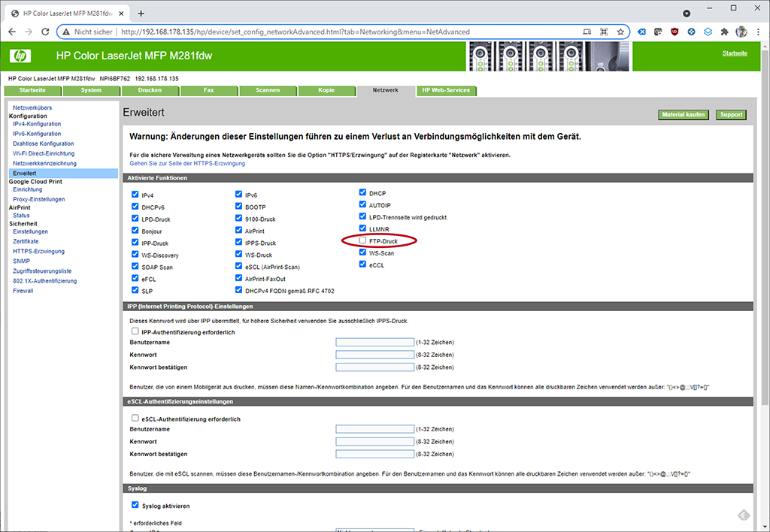Image resolution: width=770 pixels, height=532 pixels.
Task: Open a new browser tab
Action: point(141,14)
